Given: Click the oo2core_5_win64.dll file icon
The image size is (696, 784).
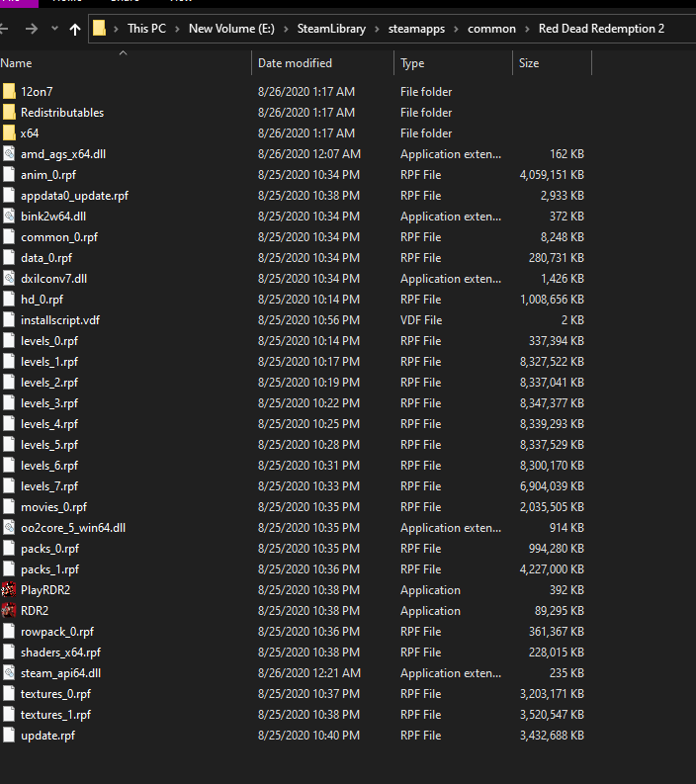Looking at the screenshot, I should 9,527.
